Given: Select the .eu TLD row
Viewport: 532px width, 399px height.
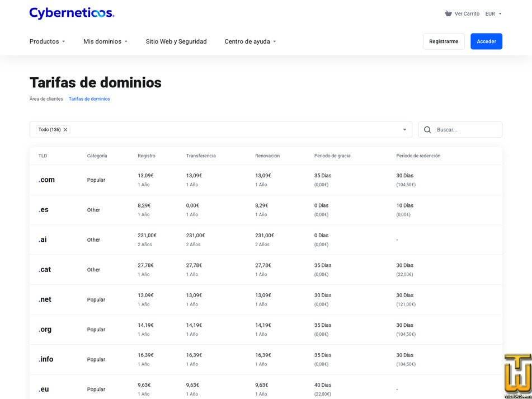Looking at the screenshot, I should [266, 387].
